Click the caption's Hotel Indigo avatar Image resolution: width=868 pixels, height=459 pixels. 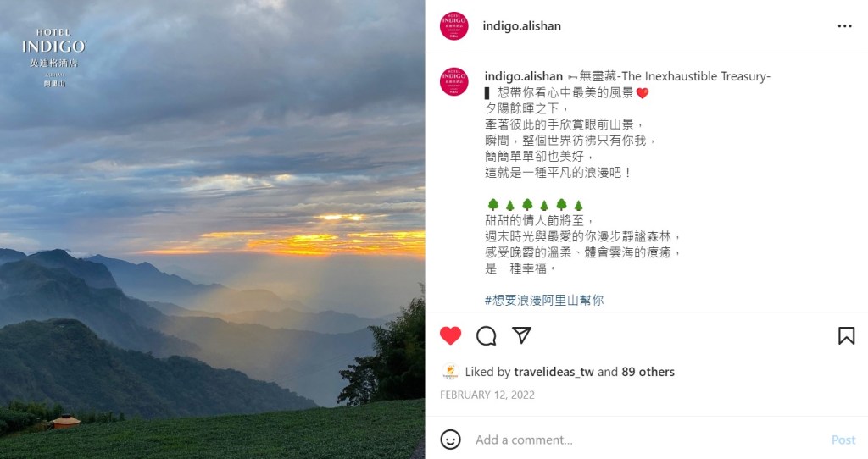(x=454, y=82)
